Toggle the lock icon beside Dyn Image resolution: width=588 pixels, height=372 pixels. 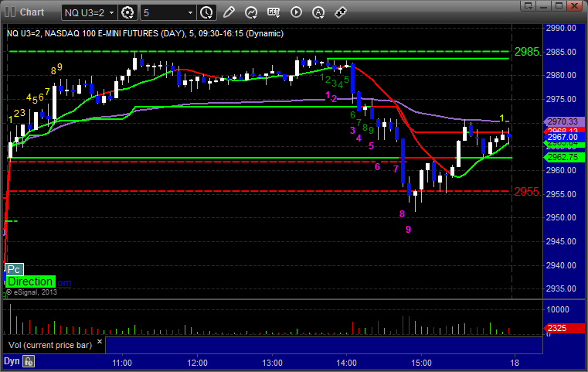coord(29,361)
